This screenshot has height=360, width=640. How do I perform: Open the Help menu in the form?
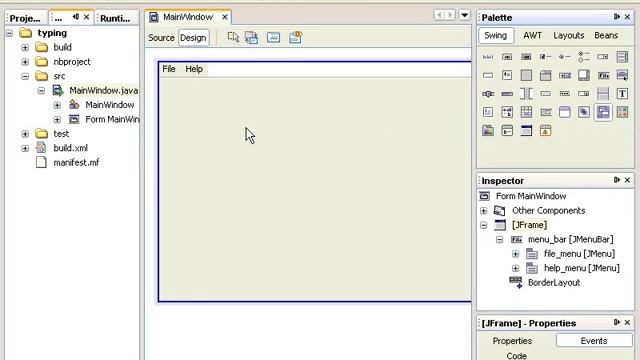click(x=194, y=69)
